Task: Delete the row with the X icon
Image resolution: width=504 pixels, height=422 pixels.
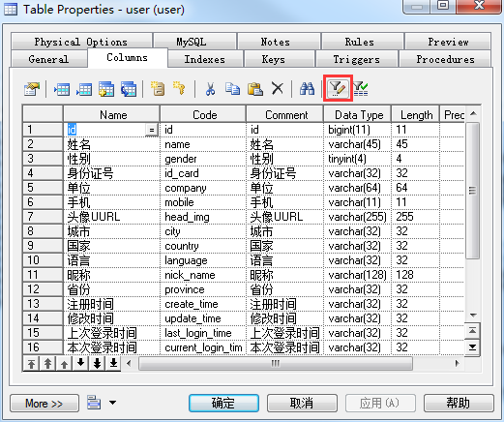Action: pos(278,88)
